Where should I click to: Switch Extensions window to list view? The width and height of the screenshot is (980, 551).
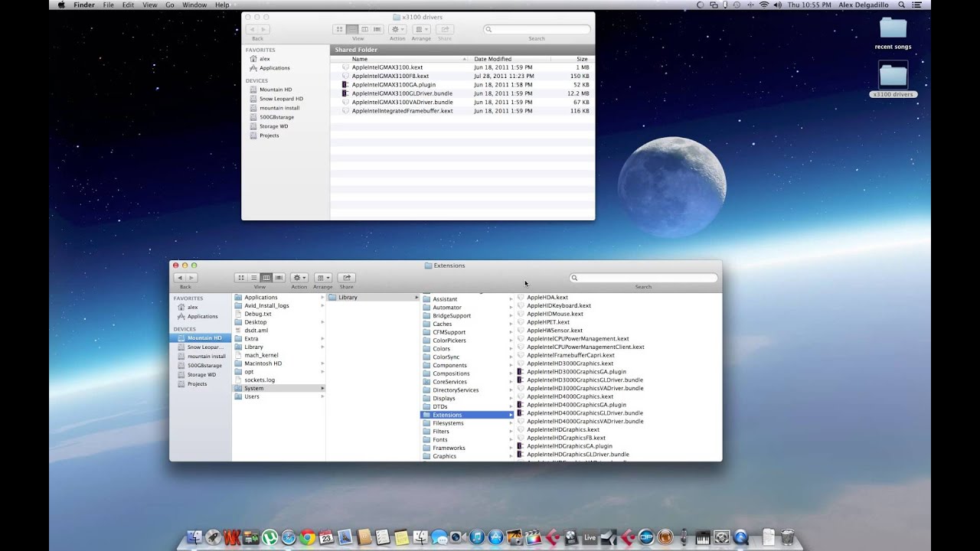[x=253, y=278]
